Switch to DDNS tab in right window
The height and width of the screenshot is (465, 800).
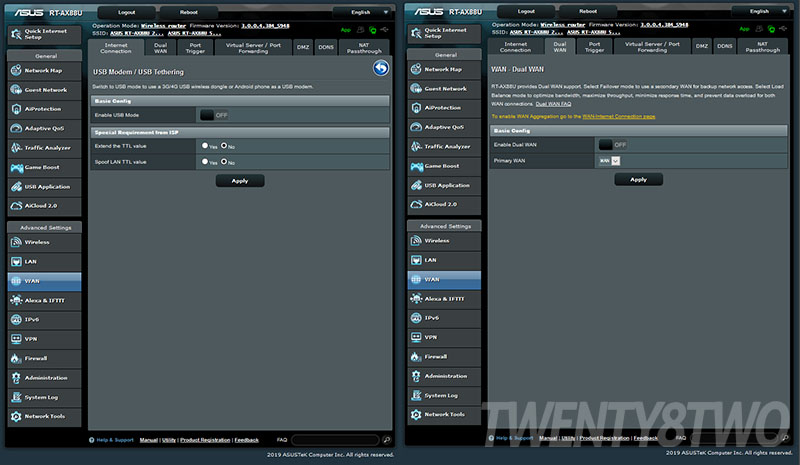coord(724,46)
